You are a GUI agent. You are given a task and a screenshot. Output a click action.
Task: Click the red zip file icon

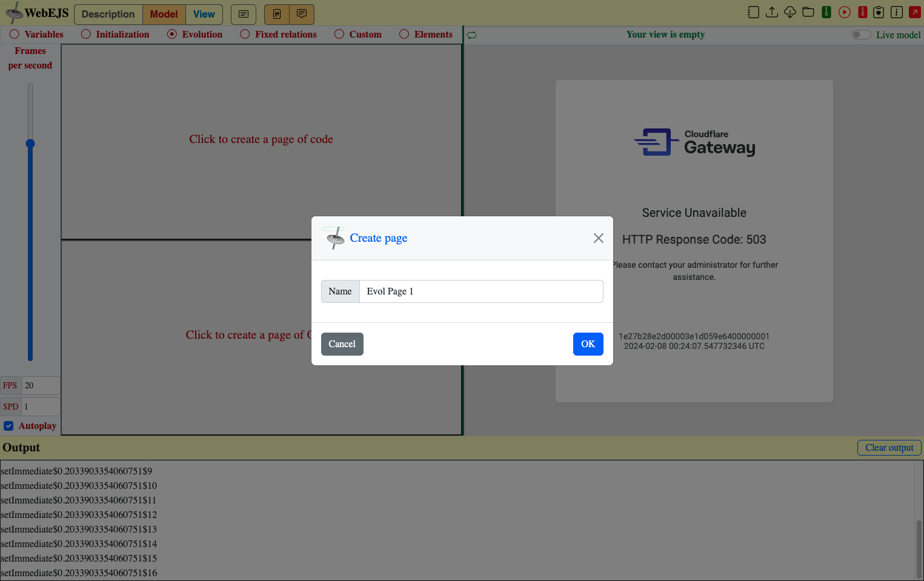[x=863, y=12]
